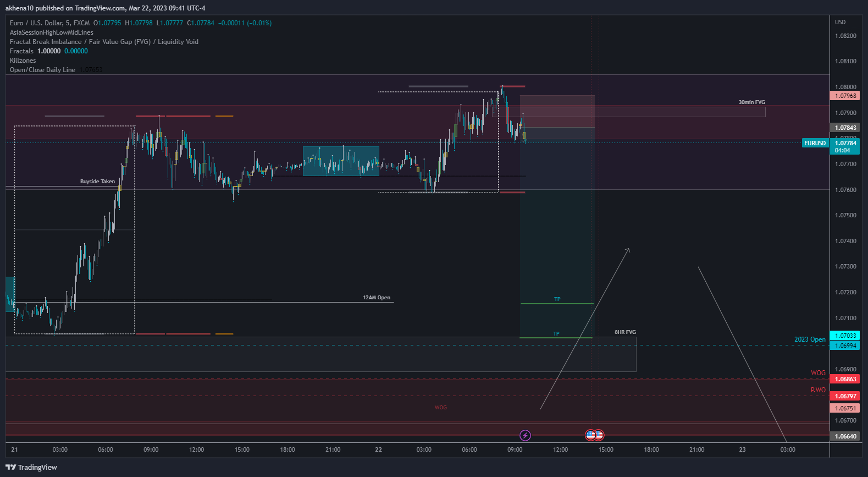
Task: Click the 1.06994 price label
Action: tap(845, 346)
